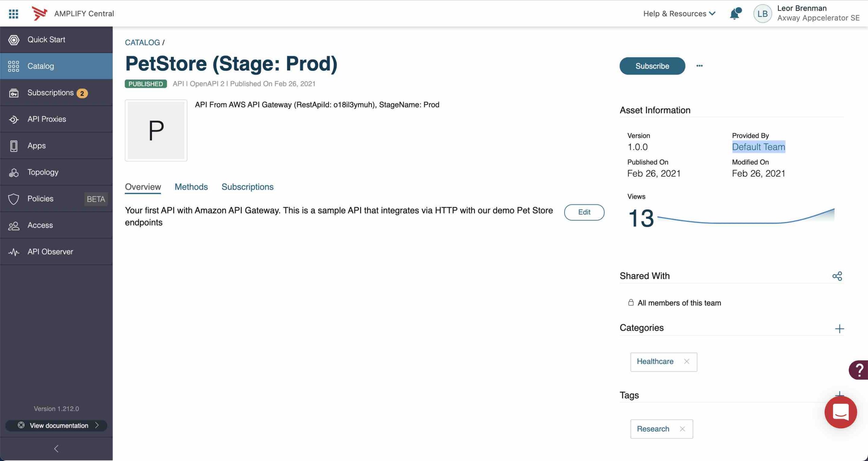The image size is (868, 461).
Task: Click the Apps phone icon
Action: pos(14,146)
